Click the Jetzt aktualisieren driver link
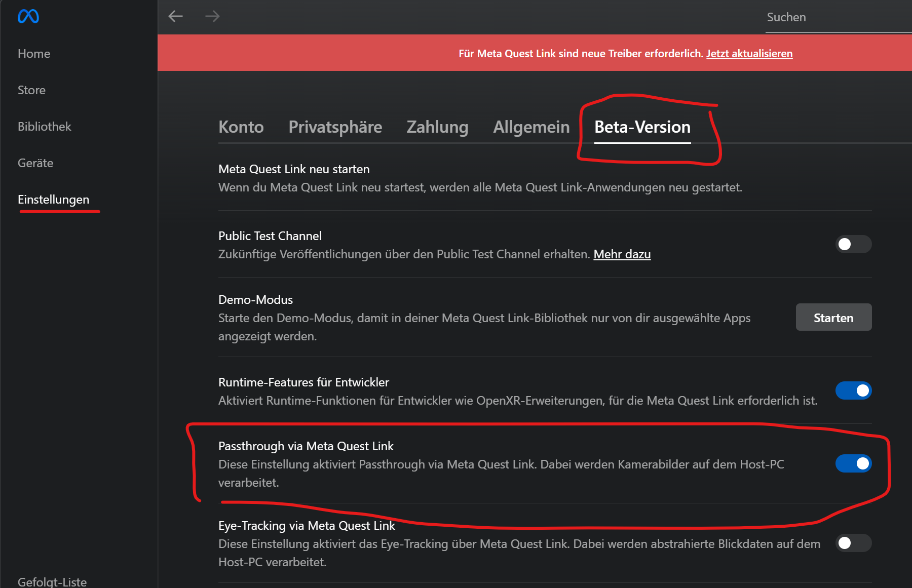Viewport: 912px width, 588px height. click(749, 54)
